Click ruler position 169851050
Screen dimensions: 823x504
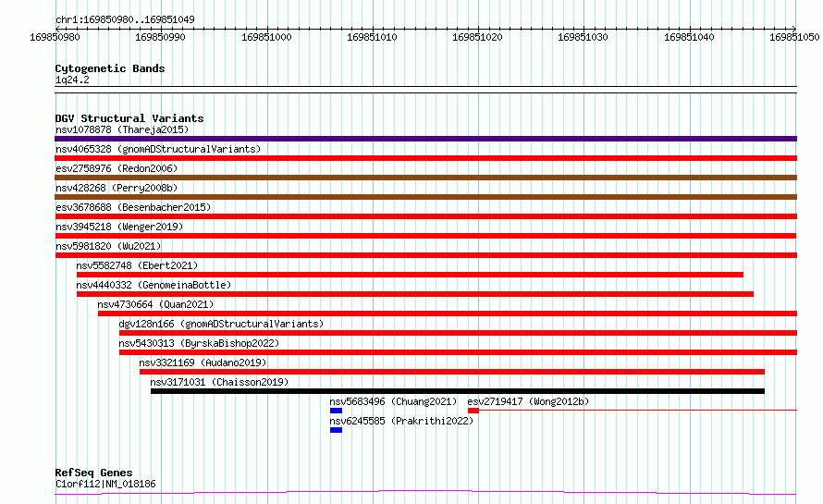(x=794, y=37)
